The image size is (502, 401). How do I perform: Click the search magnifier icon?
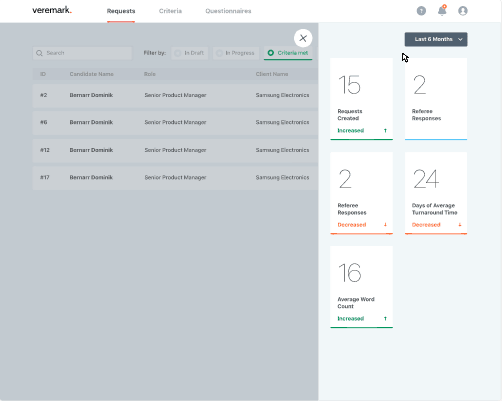pyautogui.click(x=39, y=53)
